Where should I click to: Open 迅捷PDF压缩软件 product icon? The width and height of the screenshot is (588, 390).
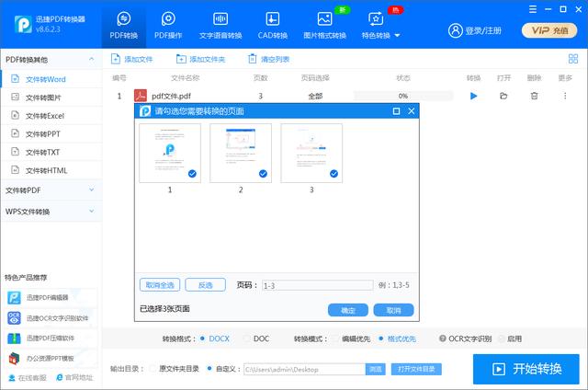pyautogui.click(x=15, y=338)
